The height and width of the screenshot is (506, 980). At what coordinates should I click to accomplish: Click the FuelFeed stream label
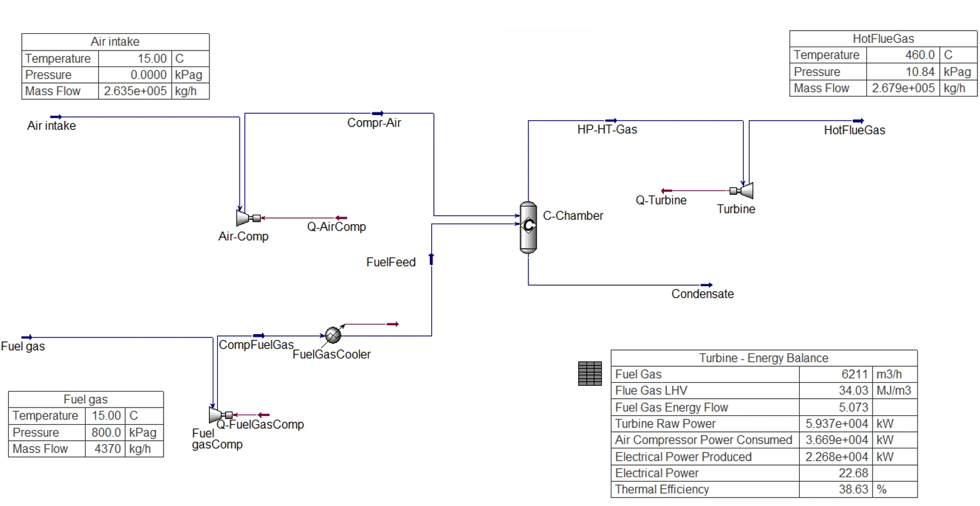tap(391, 262)
